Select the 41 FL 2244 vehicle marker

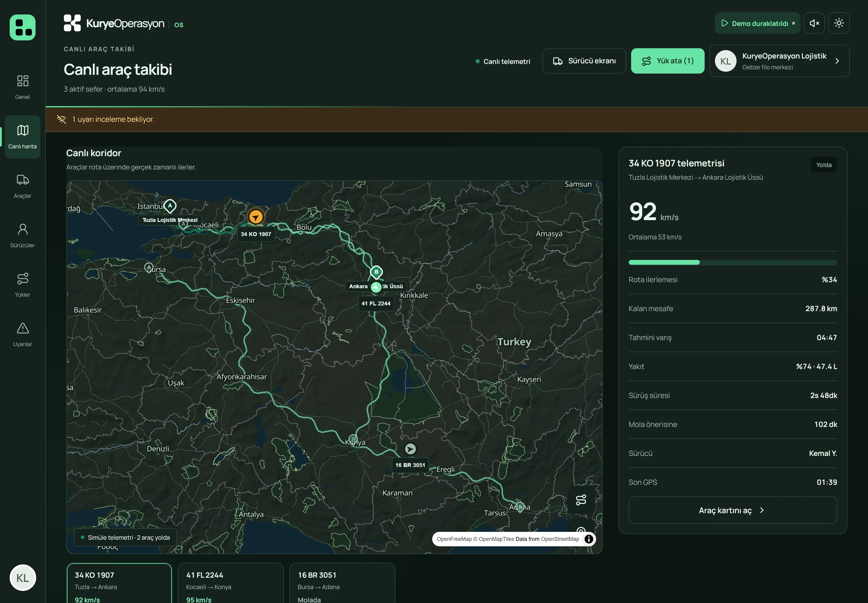pos(376,287)
